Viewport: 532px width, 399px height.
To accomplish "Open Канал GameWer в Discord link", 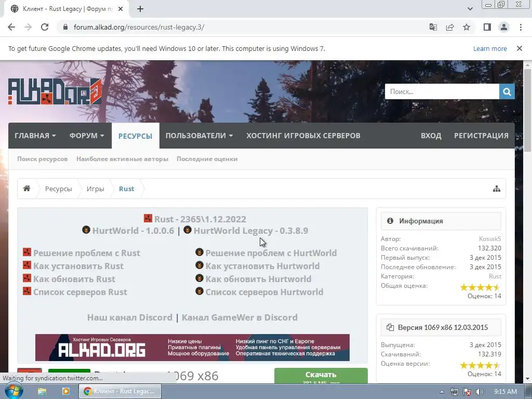I will coord(240,317).
